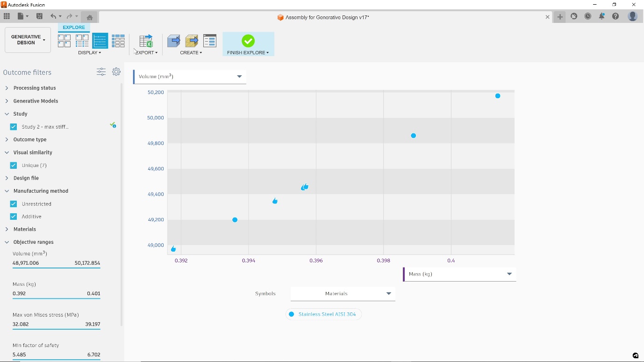Switch to thumbnail view display icon
The image size is (644, 362).
click(x=64, y=41)
